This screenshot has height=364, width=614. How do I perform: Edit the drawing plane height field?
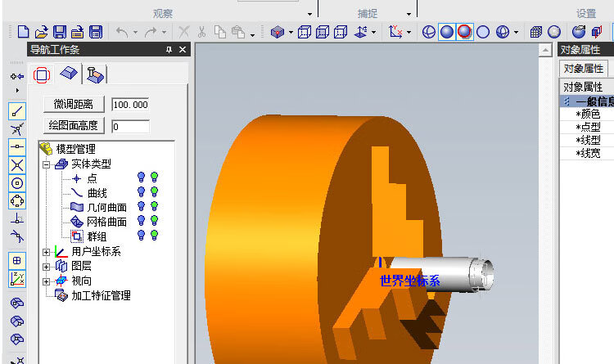click(x=130, y=127)
